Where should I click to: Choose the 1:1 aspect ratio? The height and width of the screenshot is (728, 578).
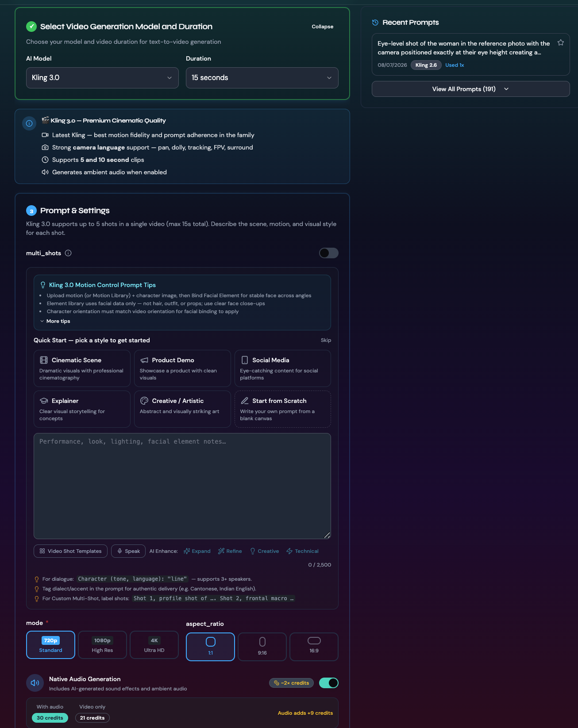point(210,647)
